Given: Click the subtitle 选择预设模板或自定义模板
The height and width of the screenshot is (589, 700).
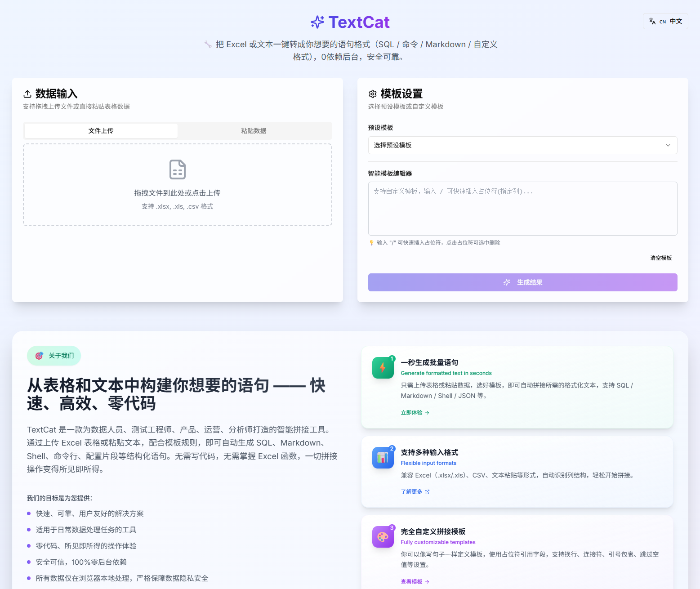Looking at the screenshot, I should click(x=406, y=107).
